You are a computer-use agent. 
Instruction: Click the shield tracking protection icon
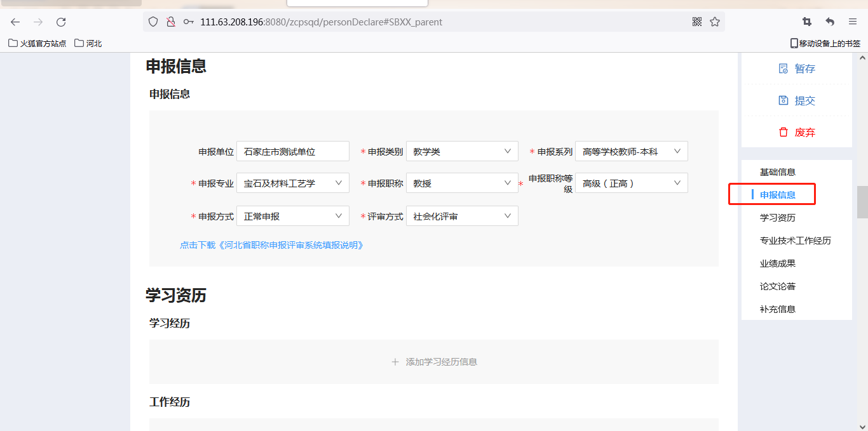153,22
